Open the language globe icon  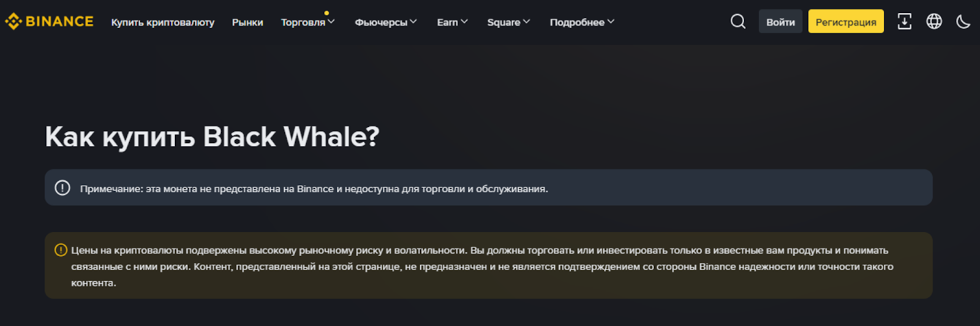pos(934,21)
